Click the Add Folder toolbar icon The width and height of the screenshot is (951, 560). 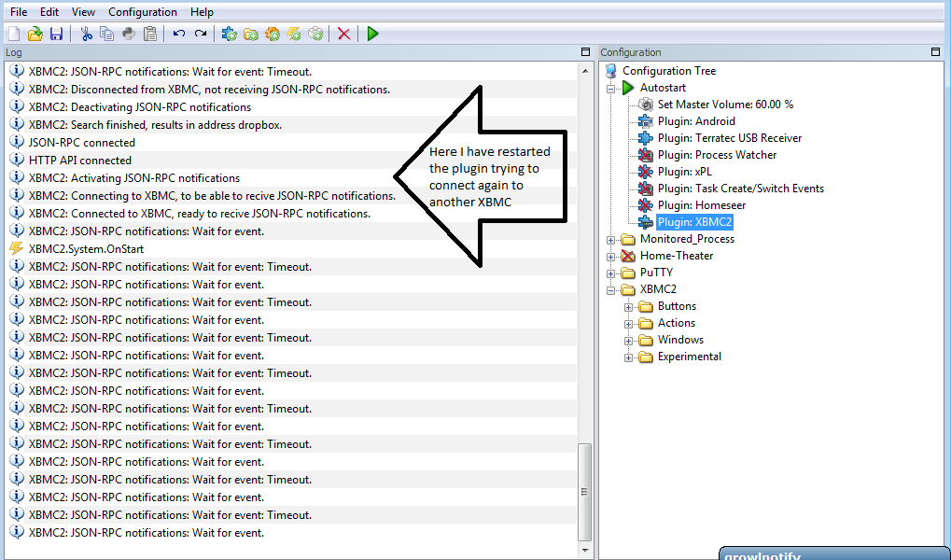click(x=250, y=34)
